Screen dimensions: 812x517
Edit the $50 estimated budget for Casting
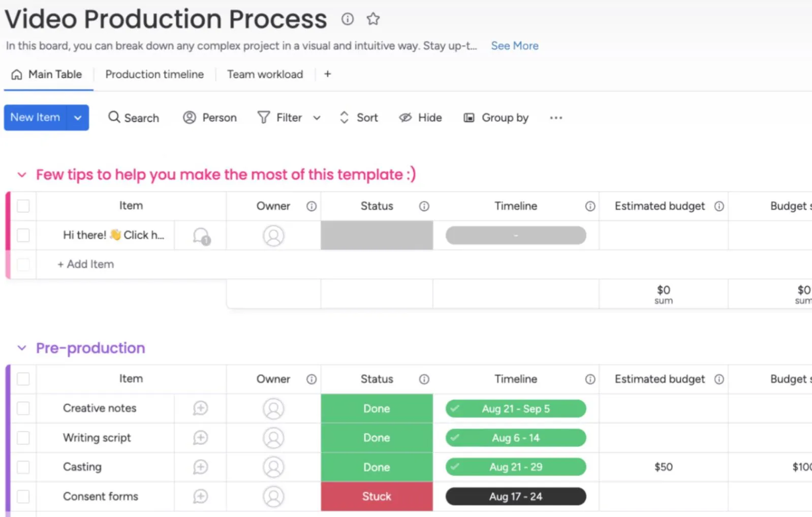click(x=664, y=467)
